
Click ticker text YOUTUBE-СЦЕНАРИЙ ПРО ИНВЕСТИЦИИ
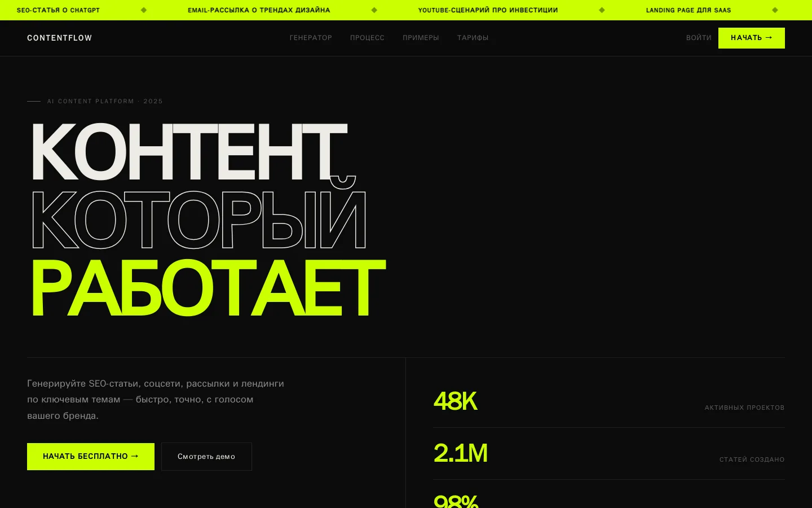[x=488, y=10]
